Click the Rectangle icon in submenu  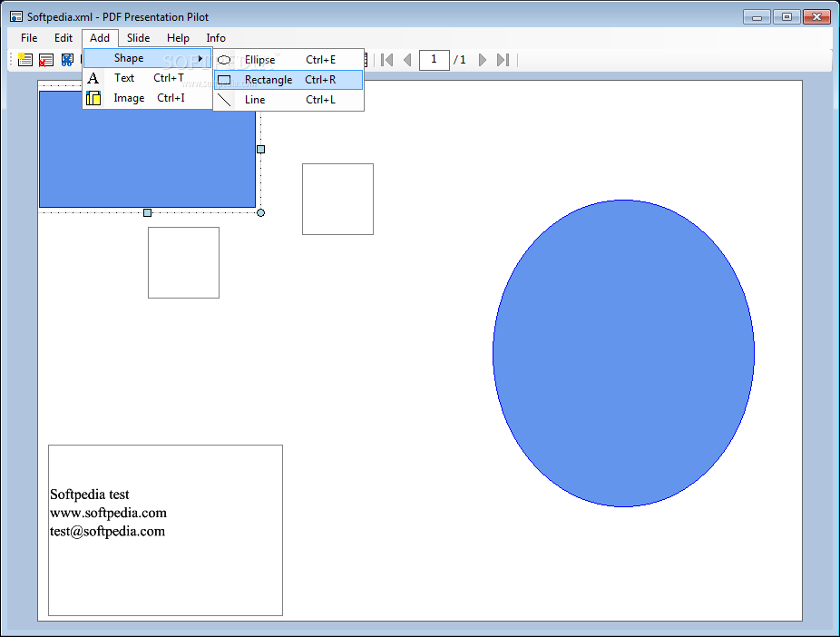coord(224,80)
